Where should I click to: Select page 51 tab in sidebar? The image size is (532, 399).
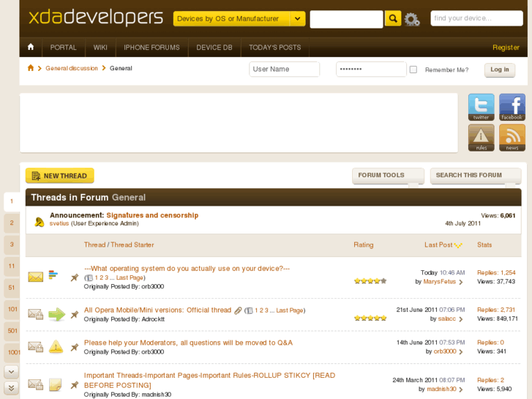click(12, 288)
